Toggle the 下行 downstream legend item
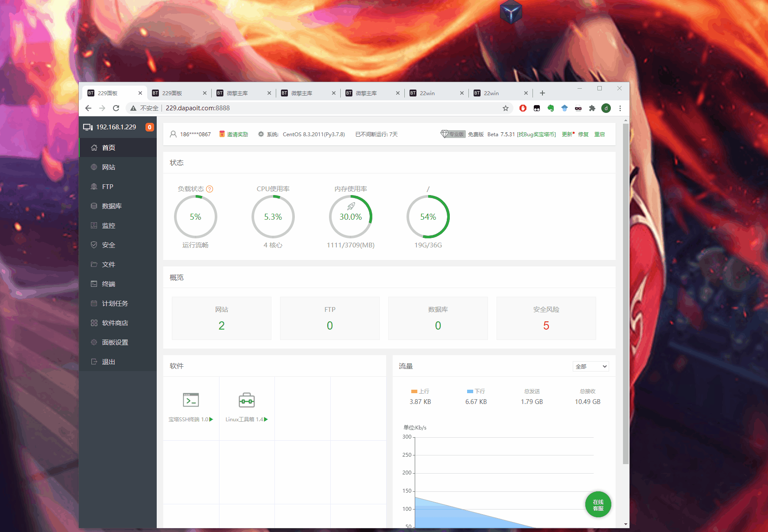768x532 pixels. (476, 391)
